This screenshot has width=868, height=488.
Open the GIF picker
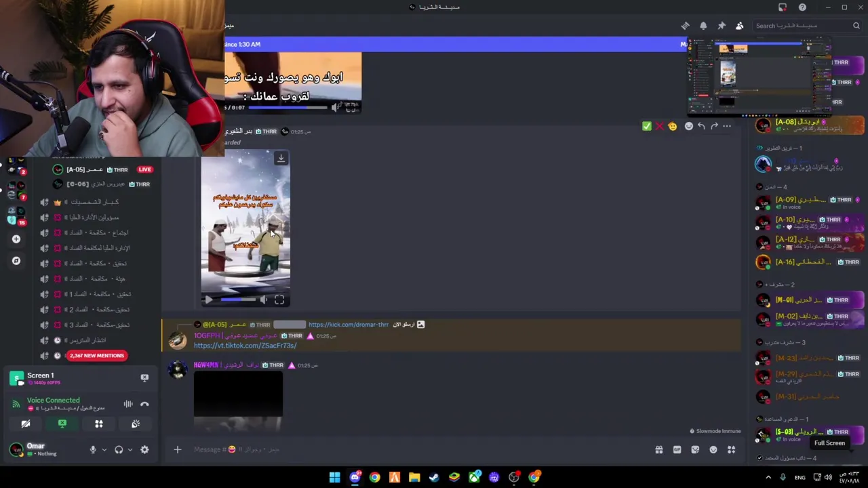pyautogui.click(x=677, y=449)
